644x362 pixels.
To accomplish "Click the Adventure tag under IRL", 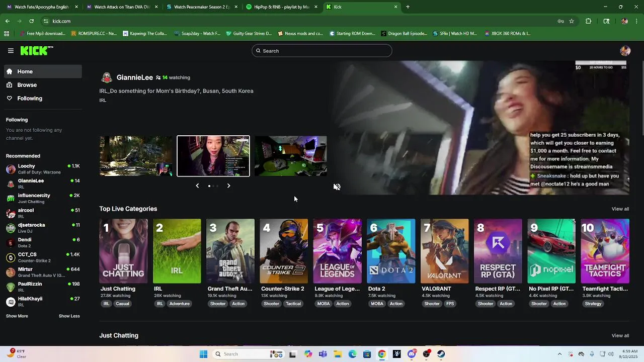I will pos(179,304).
